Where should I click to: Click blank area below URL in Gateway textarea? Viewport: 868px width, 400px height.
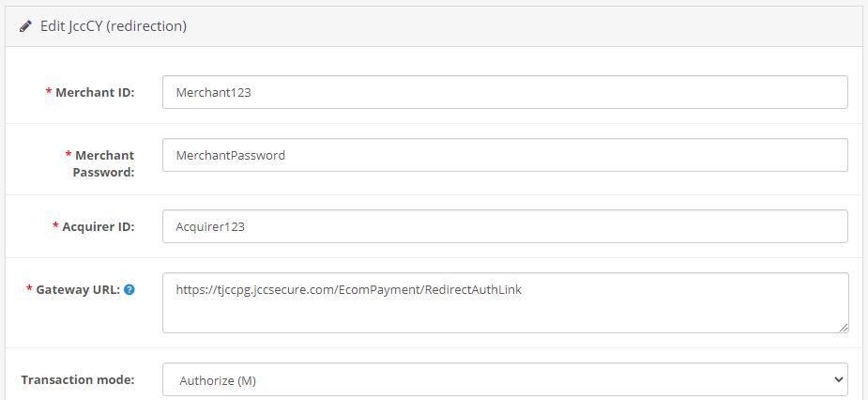click(x=505, y=315)
